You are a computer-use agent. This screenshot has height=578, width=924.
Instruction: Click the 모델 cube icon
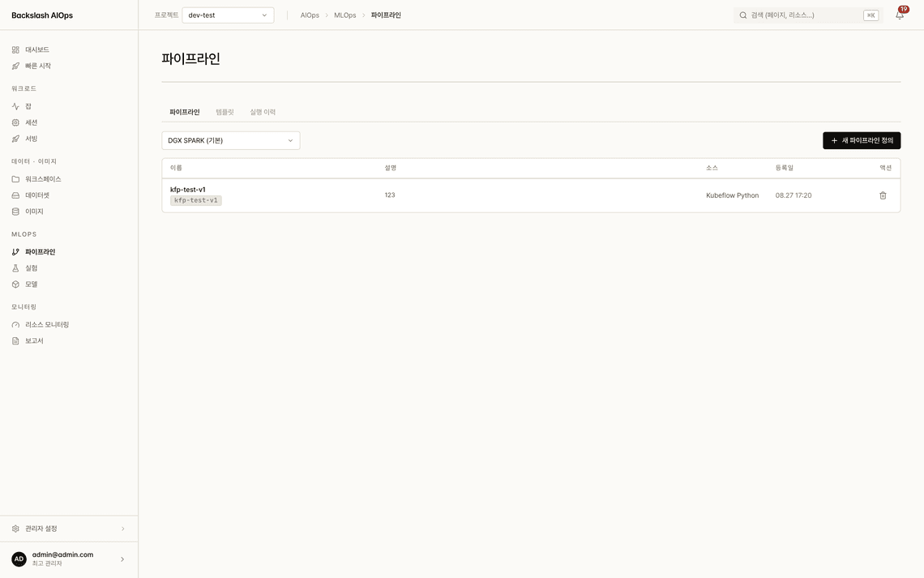pyautogui.click(x=15, y=285)
